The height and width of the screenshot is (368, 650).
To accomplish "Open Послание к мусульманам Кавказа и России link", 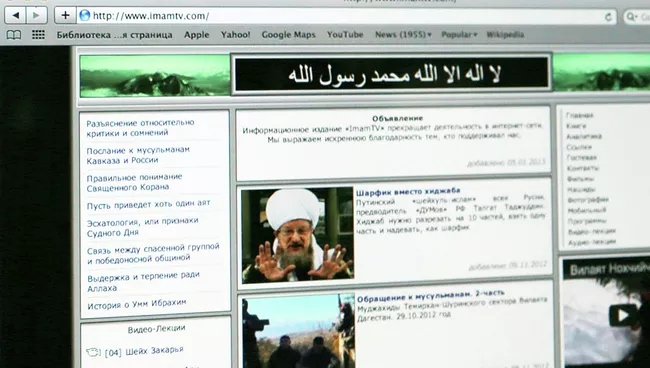I will tap(138, 155).
